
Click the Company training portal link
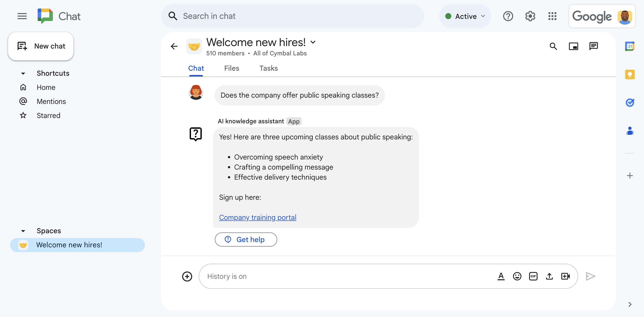(258, 217)
